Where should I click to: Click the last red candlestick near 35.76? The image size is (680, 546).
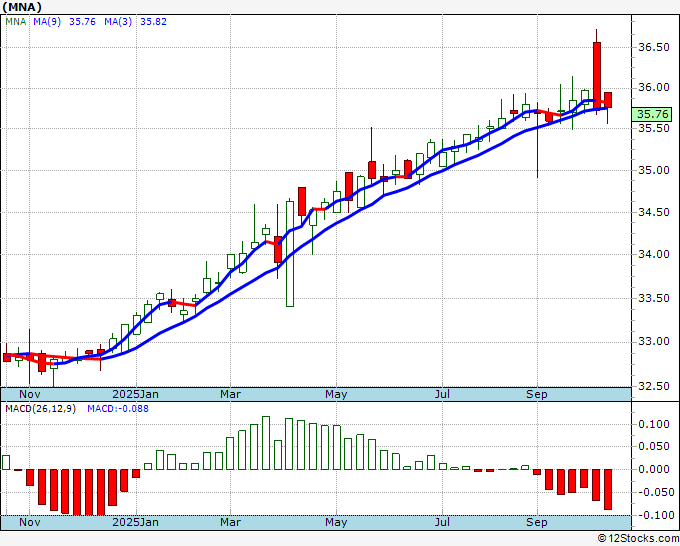(x=608, y=100)
